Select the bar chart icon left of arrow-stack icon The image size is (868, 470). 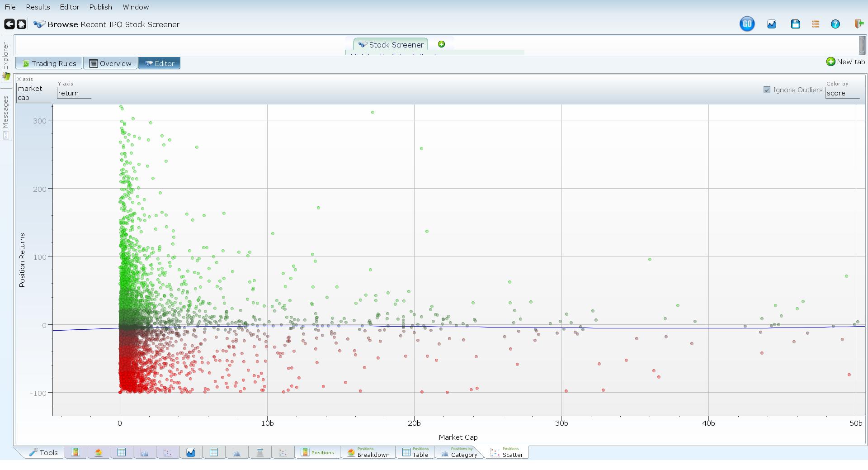(x=237, y=452)
